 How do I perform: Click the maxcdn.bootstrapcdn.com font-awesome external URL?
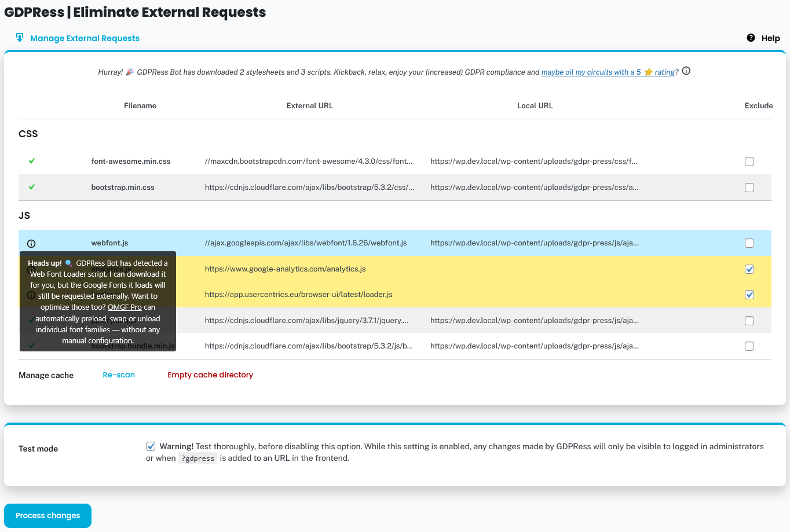(x=309, y=162)
